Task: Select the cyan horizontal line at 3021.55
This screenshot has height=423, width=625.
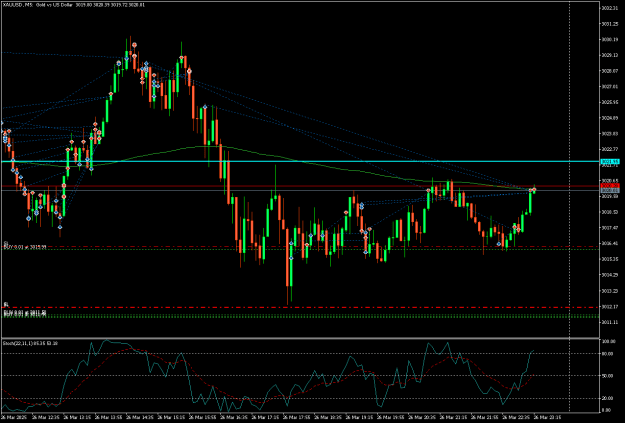Action: [x=299, y=161]
